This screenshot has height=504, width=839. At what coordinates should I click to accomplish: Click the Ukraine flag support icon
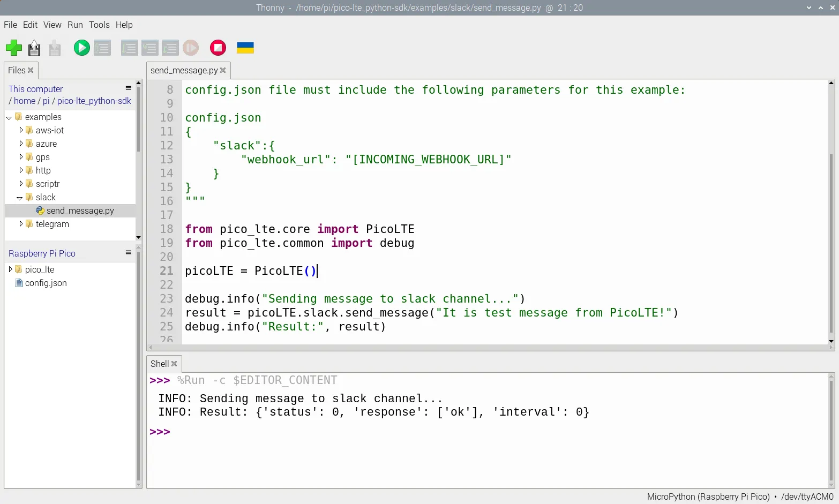click(245, 48)
